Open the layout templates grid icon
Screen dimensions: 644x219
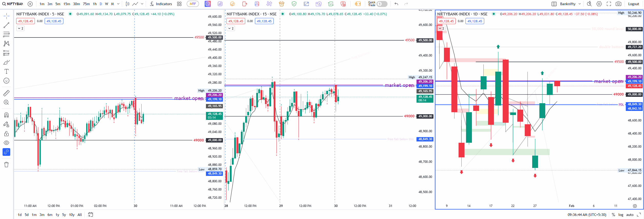pyautogui.click(x=179, y=4)
